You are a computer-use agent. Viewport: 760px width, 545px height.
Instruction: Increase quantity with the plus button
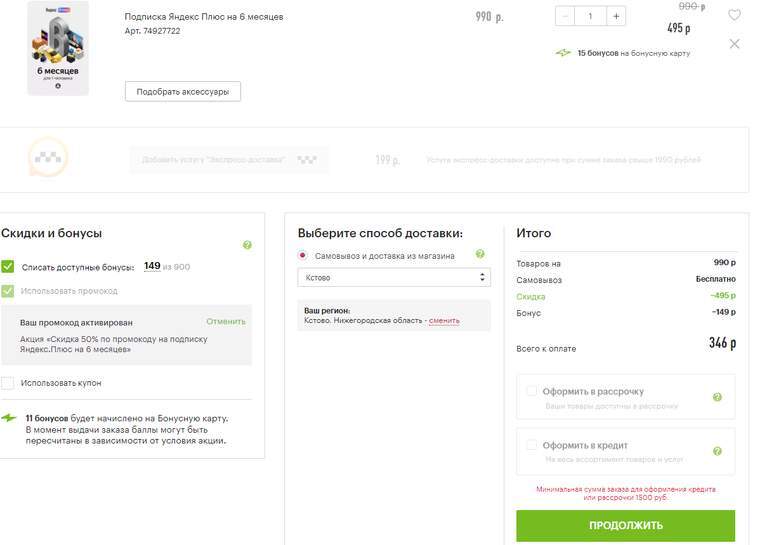(616, 16)
